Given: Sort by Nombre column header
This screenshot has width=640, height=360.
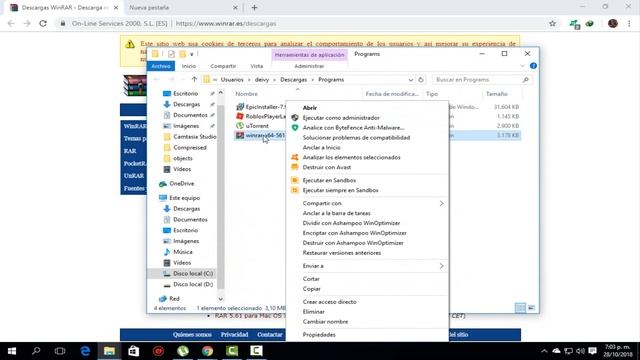Looking at the screenshot, I should (x=247, y=94).
